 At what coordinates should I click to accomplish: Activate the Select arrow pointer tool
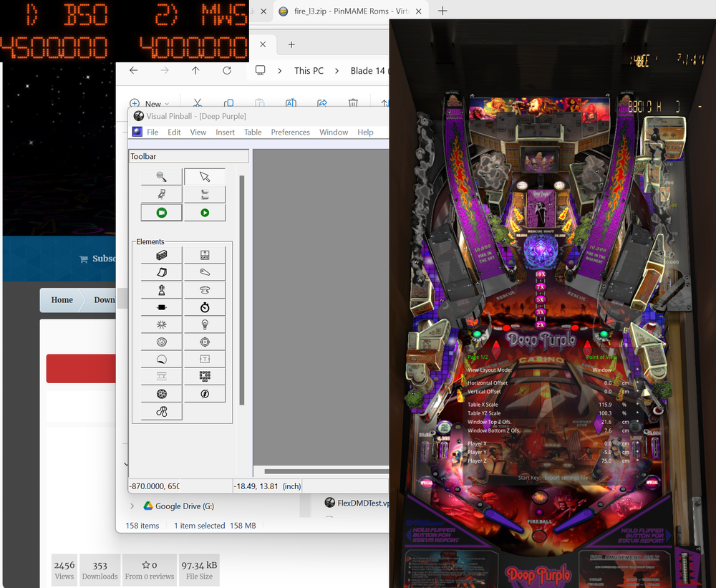205,176
